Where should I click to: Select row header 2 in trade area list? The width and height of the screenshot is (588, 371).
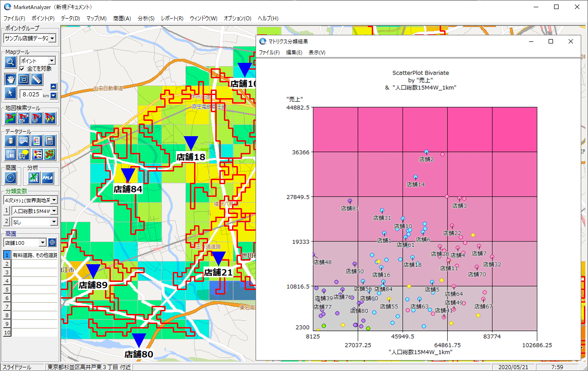pyautogui.click(x=7, y=264)
